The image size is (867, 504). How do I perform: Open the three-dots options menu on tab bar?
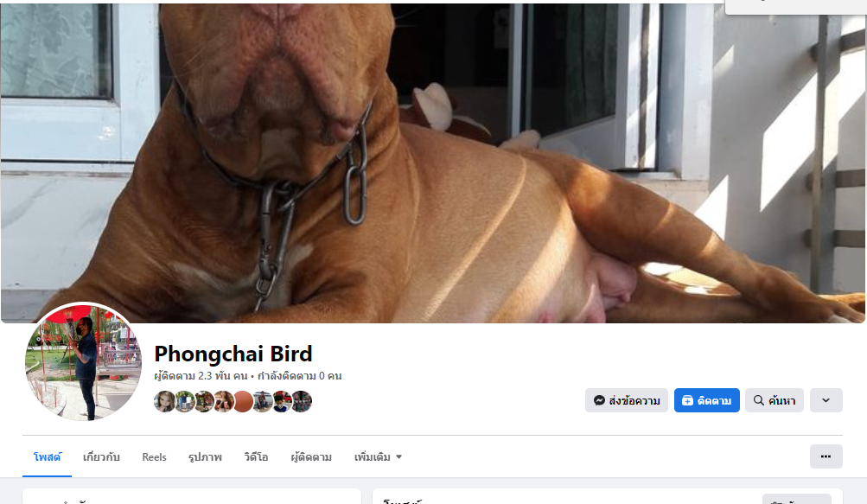[x=826, y=456]
